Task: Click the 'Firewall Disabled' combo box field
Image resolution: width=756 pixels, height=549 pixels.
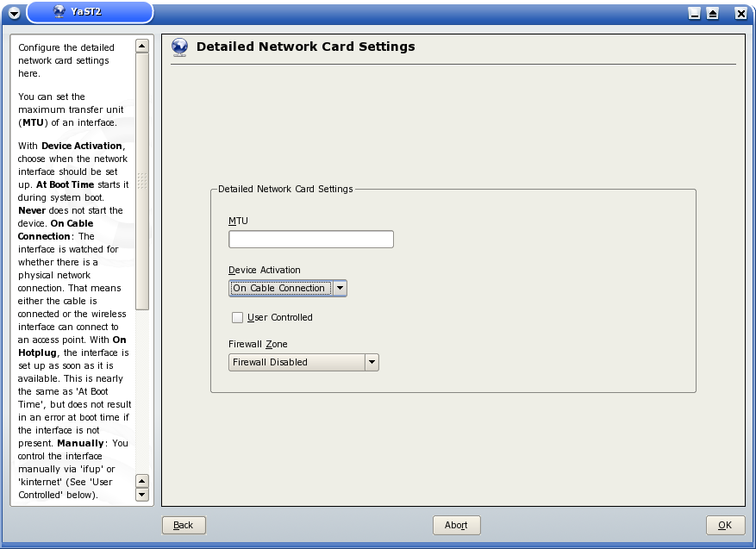Action: (297, 362)
